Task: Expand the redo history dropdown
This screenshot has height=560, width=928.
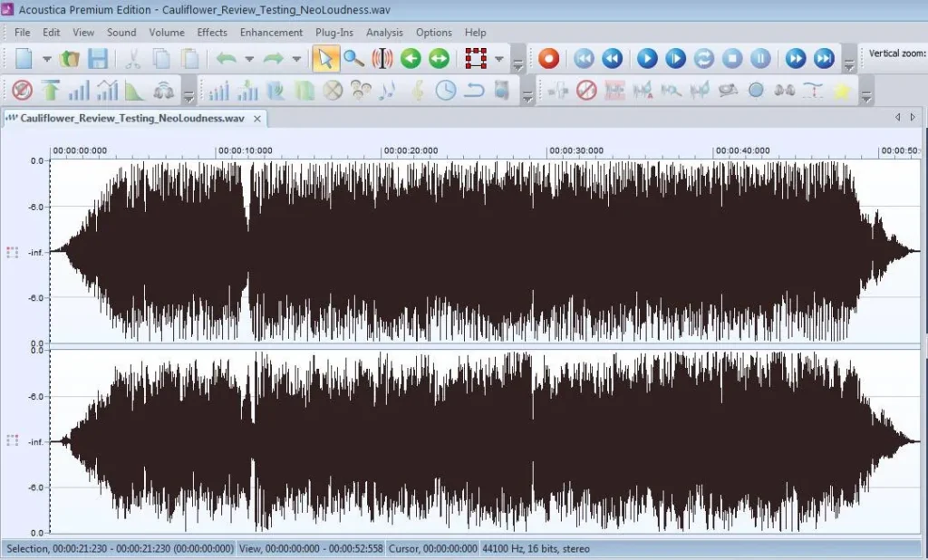Action: click(x=296, y=59)
